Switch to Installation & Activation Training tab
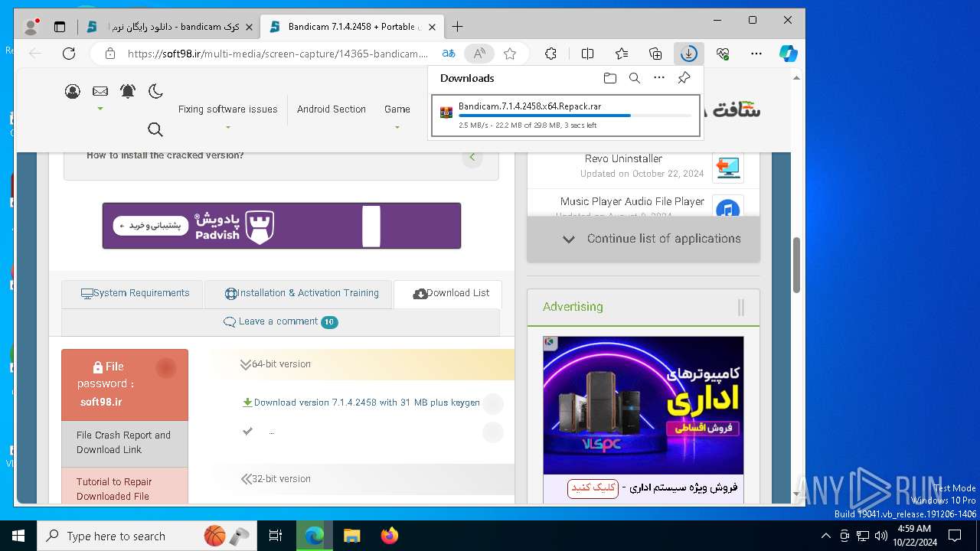Screen dimensions: 980x551 299,294
